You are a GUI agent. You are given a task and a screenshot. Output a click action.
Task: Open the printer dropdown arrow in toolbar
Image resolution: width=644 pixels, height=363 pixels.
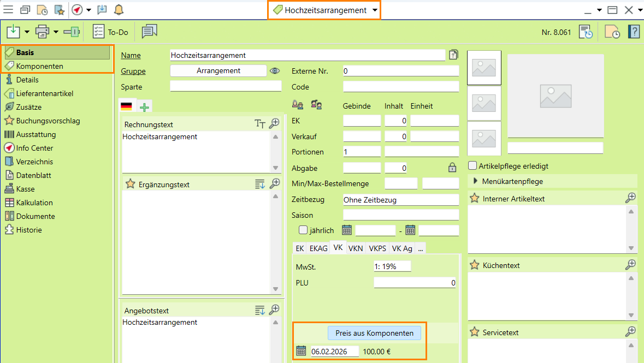click(x=56, y=32)
